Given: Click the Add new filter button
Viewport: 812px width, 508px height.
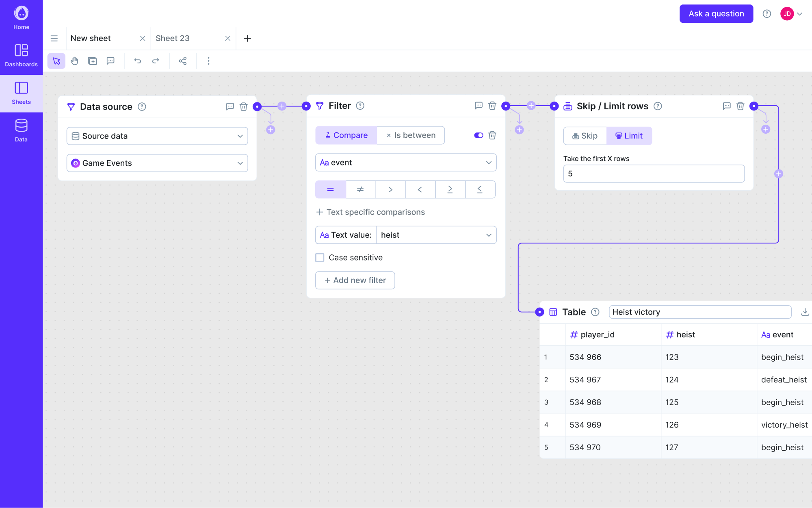Looking at the screenshot, I should (355, 280).
